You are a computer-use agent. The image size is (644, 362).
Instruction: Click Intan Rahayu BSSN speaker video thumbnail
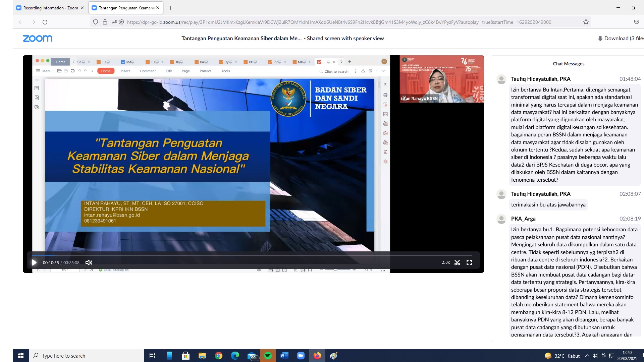click(x=442, y=79)
